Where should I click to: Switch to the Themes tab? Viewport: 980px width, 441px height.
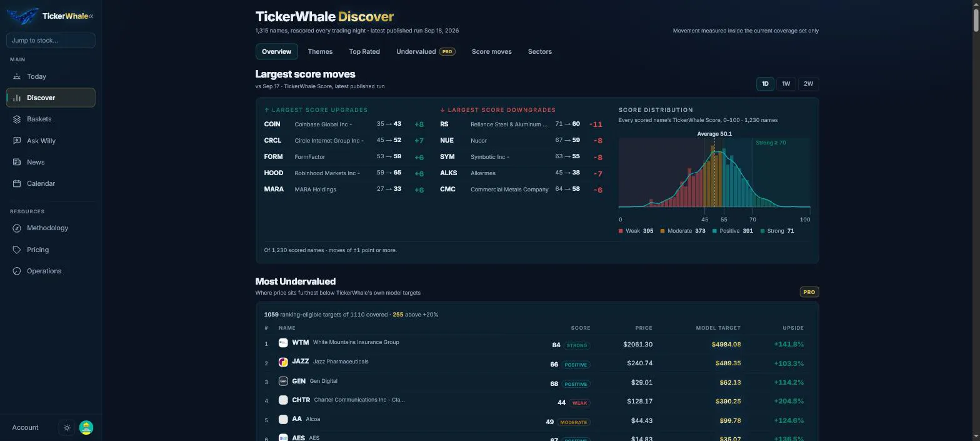(x=320, y=51)
